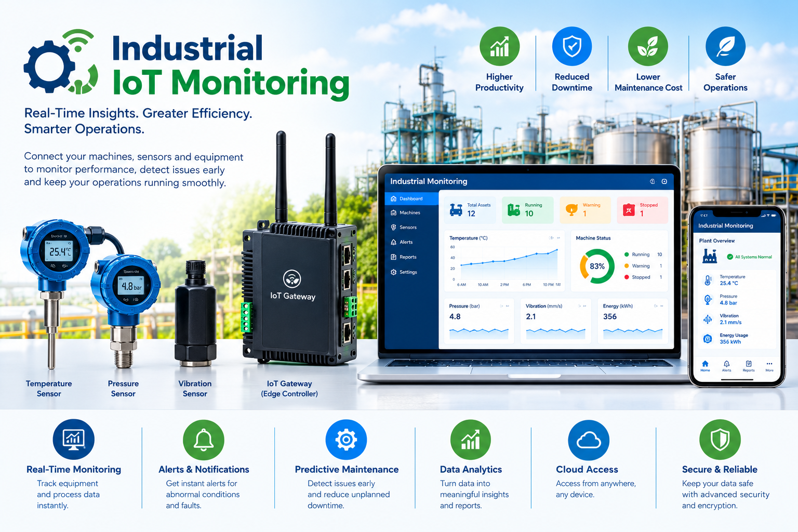
Task: Tap the phone Pressure 4.8 bar row
Action: 737,300
